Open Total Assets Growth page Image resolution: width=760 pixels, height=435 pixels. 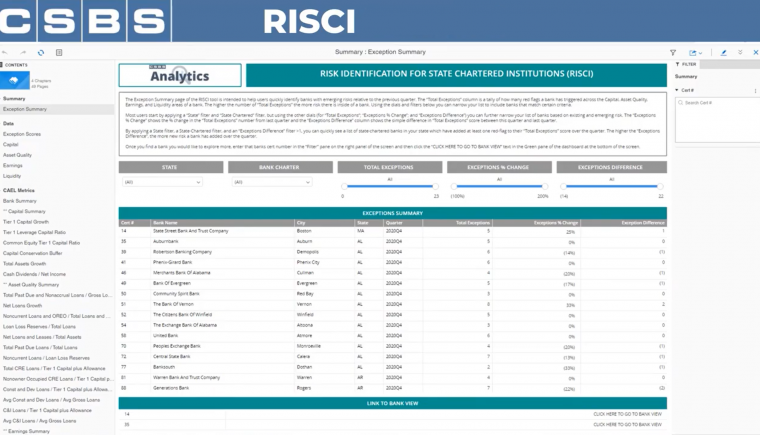(25, 264)
